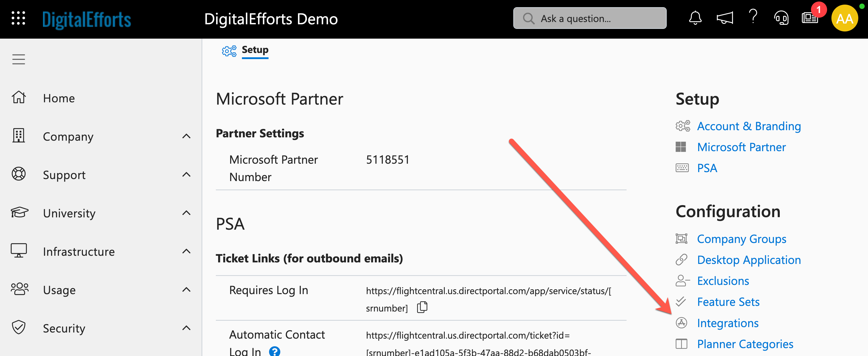
Task: Click the Account & Branding gears icon
Action: click(x=683, y=126)
